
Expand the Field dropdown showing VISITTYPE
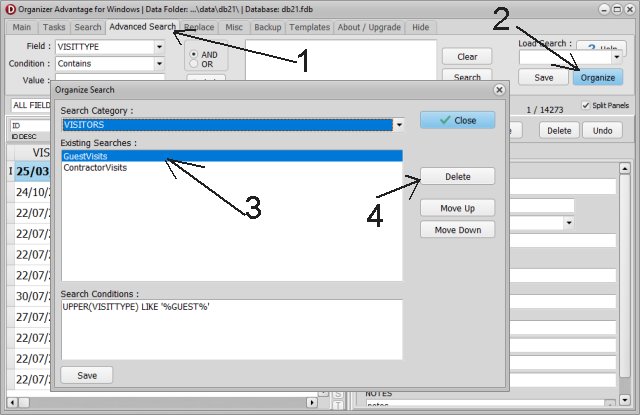pyautogui.click(x=160, y=46)
